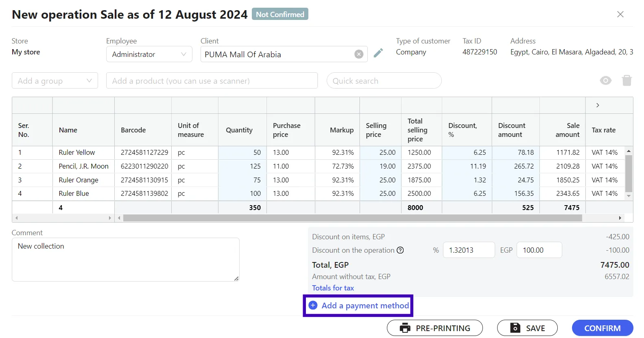Viewport: 644px width, 338px height.
Task: Edit quantity 50 for Ruler Yellow
Action: point(242,152)
